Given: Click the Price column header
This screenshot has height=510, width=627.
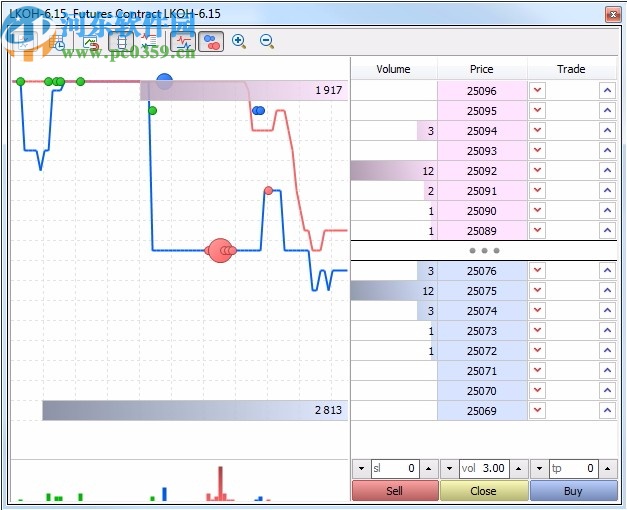Looking at the screenshot, I should click(482, 69).
